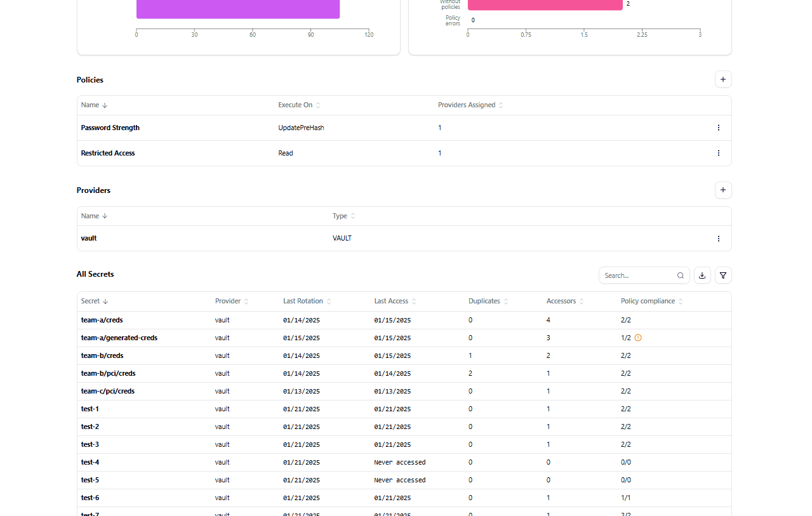Open the All Secrets filter options
The image size is (812, 516).
(722, 275)
